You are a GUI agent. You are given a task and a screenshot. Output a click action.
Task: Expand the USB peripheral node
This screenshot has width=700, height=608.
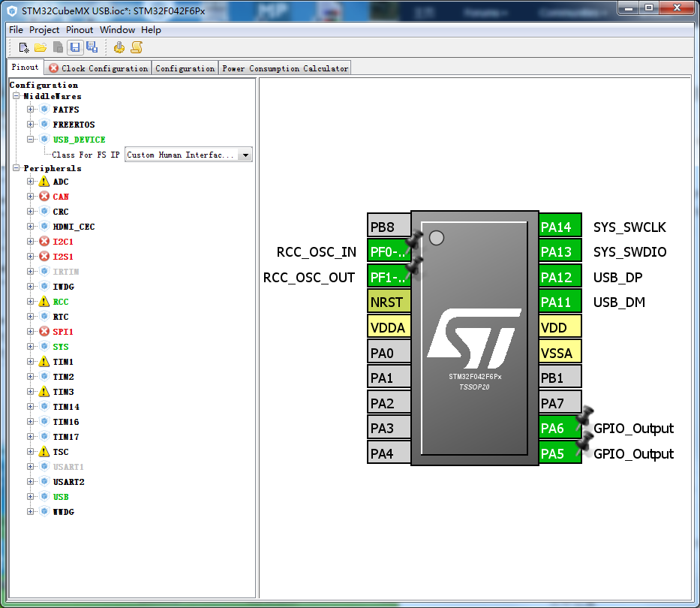30,497
